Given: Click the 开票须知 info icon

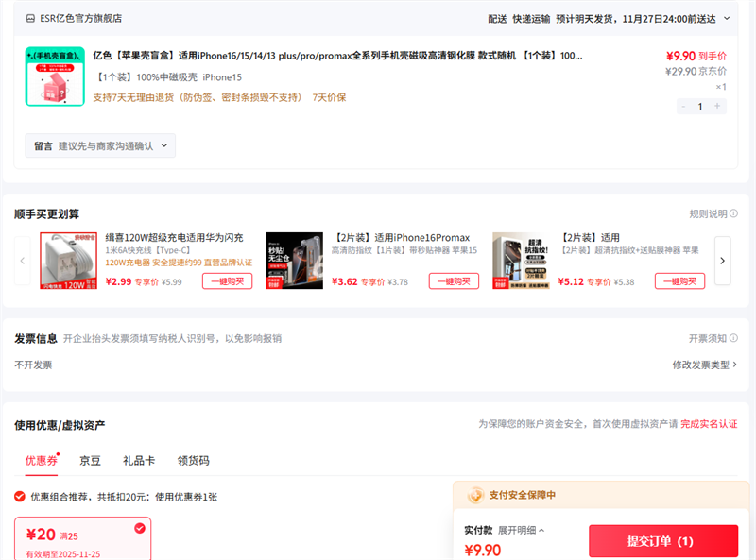Looking at the screenshot, I should [x=733, y=339].
